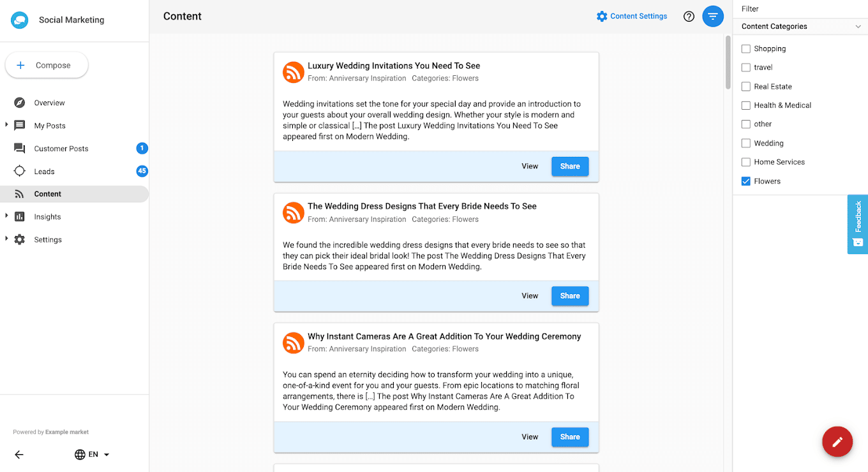Click RSS icon of Luxury Wedding Invitations post
Image resolution: width=868 pixels, height=472 pixels.
[x=293, y=72]
